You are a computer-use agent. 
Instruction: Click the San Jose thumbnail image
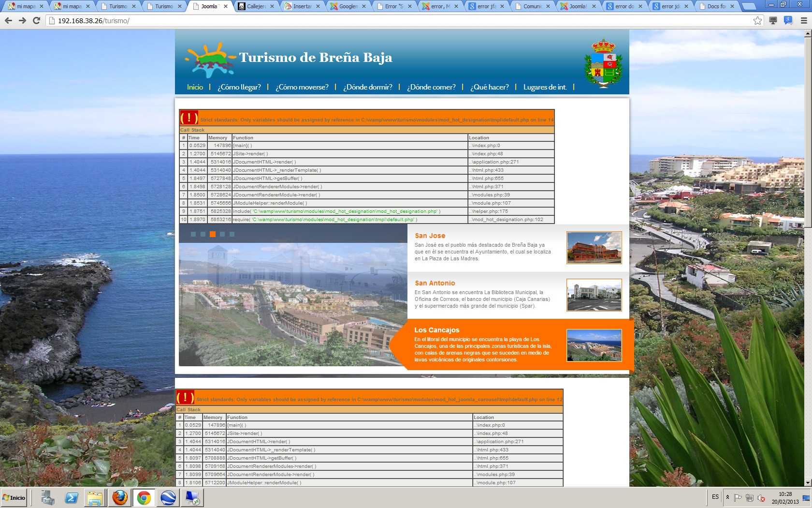coord(594,247)
